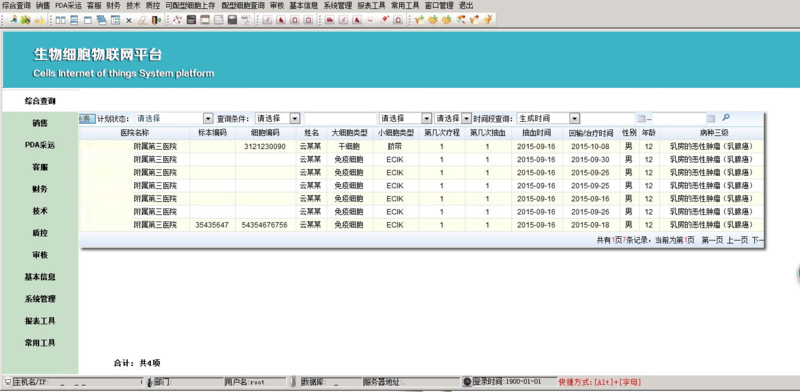Screen dimensions: 800x392
Task: Sort by the 病种三级 column header
Action: coord(711,133)
